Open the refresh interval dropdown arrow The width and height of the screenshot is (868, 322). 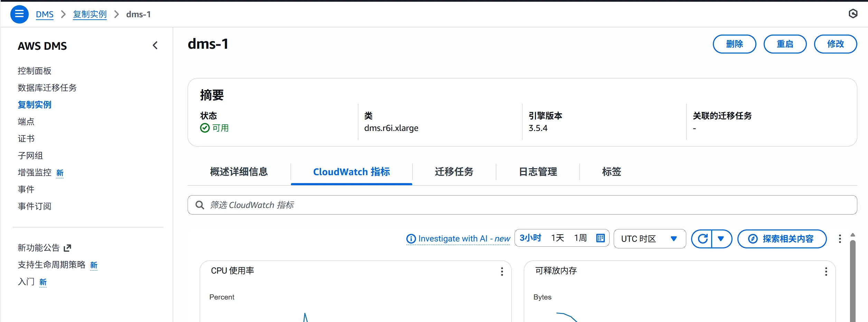click(x=722, y=238)
